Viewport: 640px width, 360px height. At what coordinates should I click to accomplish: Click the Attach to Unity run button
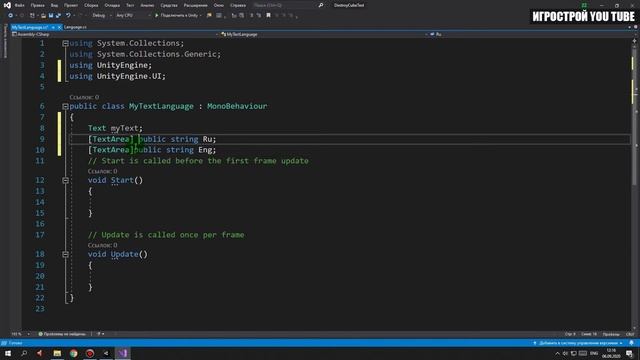pos(178,16)
